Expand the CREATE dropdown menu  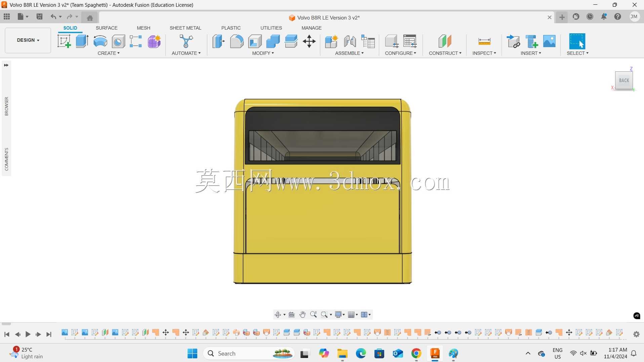[109, 53]
